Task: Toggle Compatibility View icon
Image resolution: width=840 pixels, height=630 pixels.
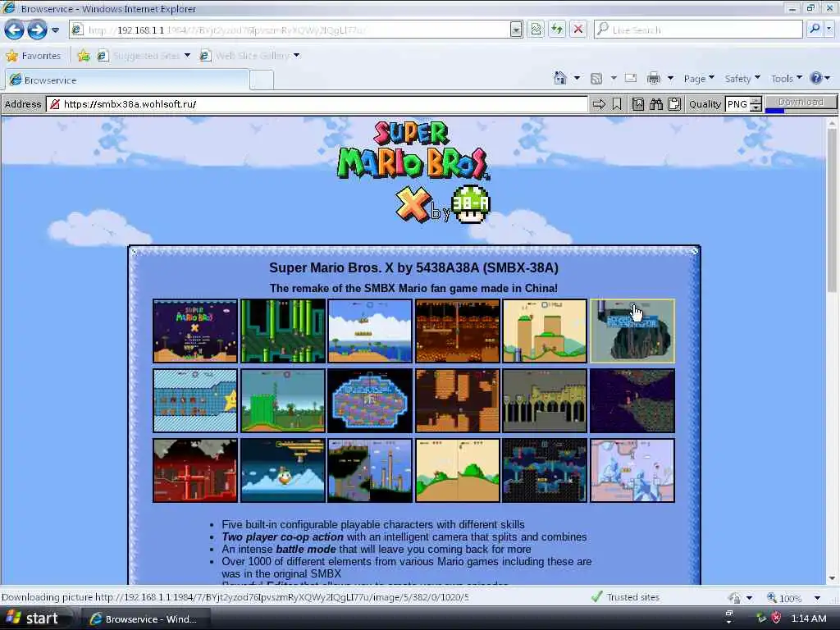Action: tap(536, 30)
